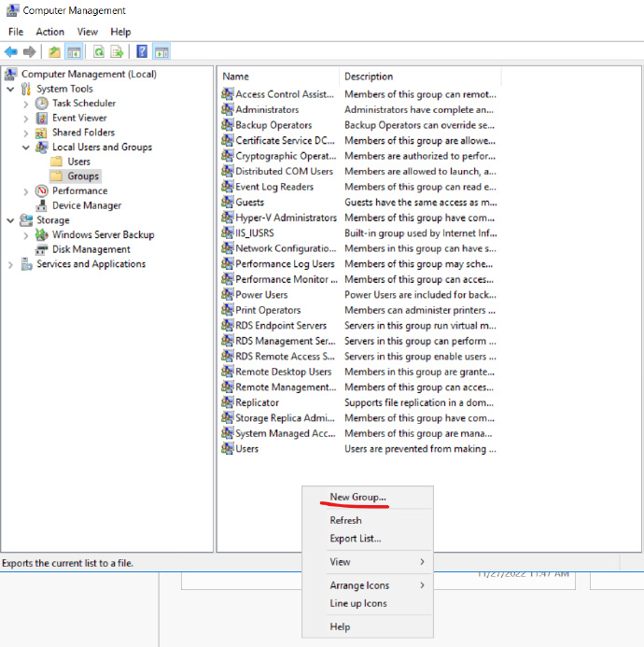Click the Windows Server Backup icon
Screen dimensions: 644x647
(41, 234)
